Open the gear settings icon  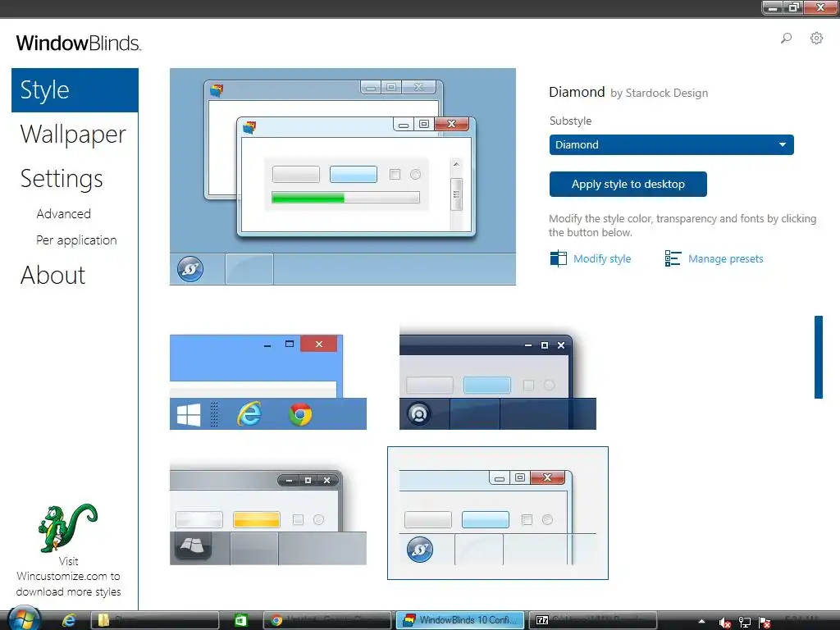[816, 38]
